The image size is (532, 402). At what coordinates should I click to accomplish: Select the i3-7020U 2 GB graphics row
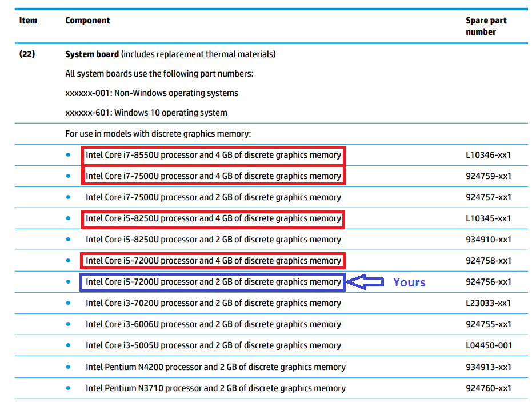(x=271, y=303)
